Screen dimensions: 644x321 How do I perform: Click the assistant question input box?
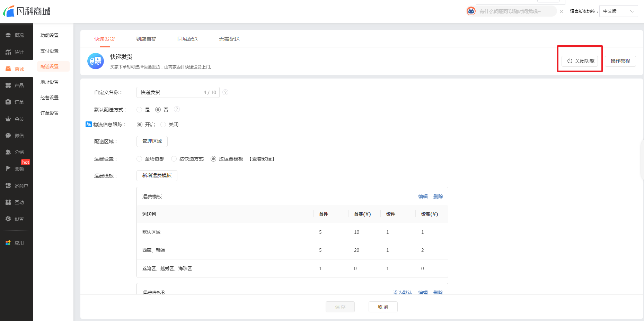(x=516, y=11)
